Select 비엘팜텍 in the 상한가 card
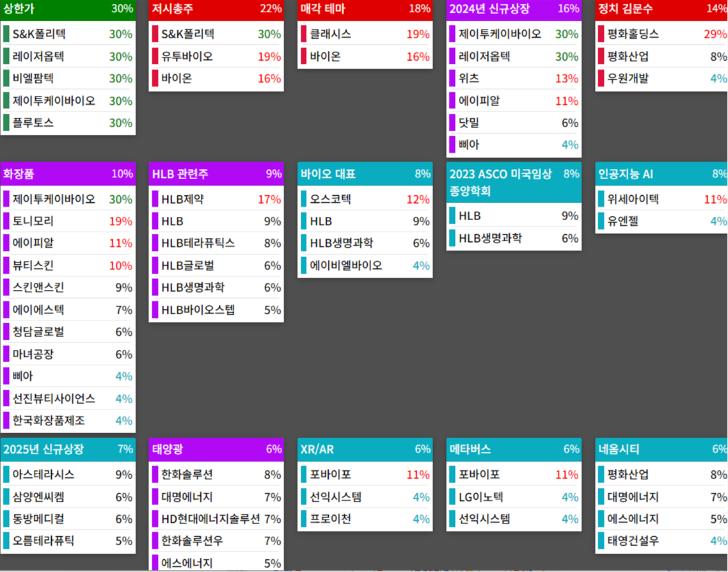The image size is (728, 572). click(x=68, y=79)
